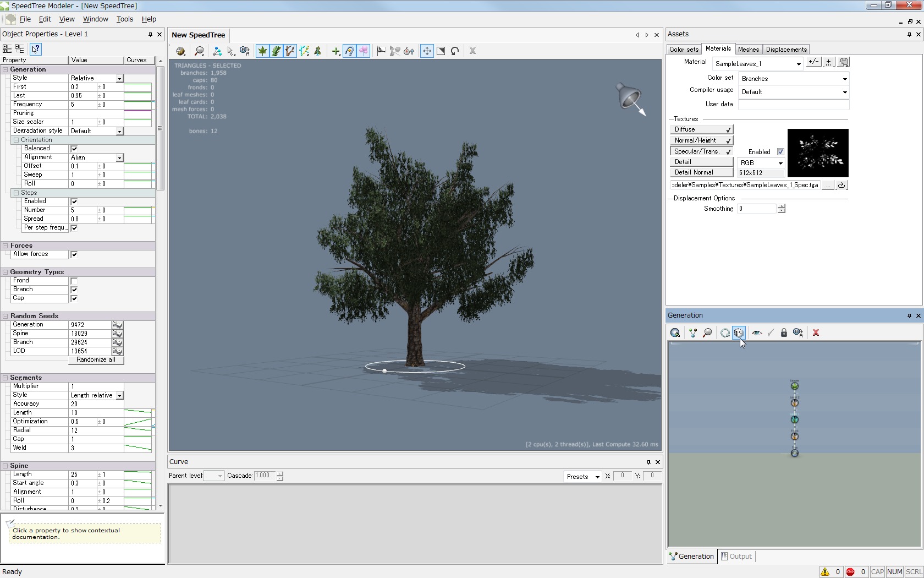Click the curved-arrow rotate tool icon
This screenshot has width=924, height=578.
click(455, 51)
